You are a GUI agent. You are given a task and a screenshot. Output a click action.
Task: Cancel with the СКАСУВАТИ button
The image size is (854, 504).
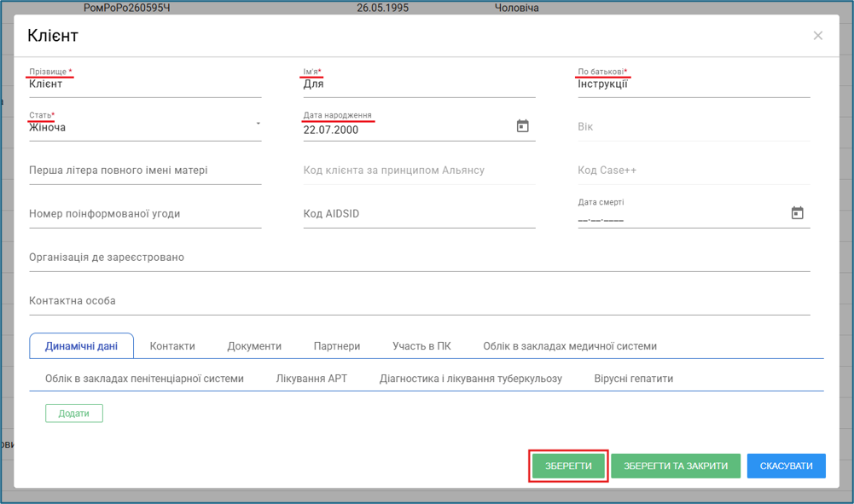(x=786, y=466)
